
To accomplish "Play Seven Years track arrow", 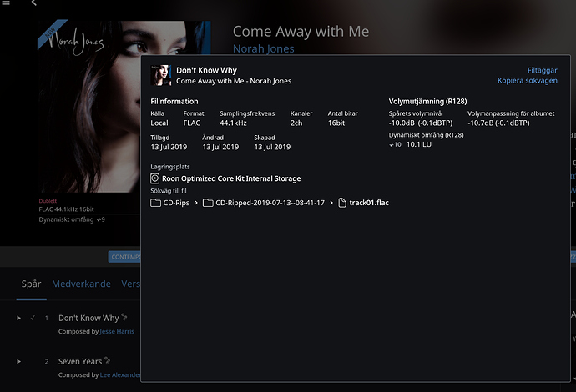I will click(x=18, y=361).
